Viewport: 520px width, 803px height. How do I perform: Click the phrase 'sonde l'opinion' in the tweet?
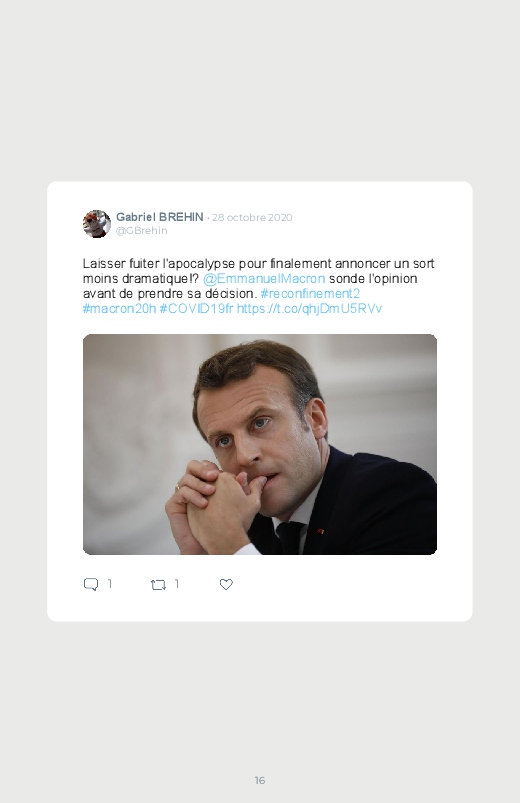373,279
